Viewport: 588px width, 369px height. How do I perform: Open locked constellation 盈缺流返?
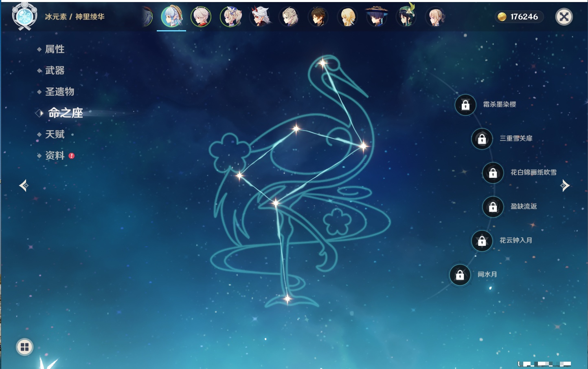[493, 207]
